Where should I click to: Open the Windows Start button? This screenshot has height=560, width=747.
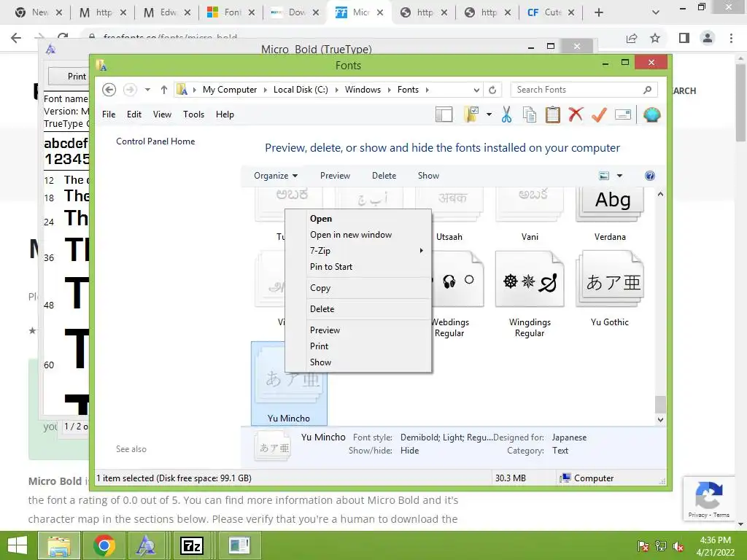18,545
